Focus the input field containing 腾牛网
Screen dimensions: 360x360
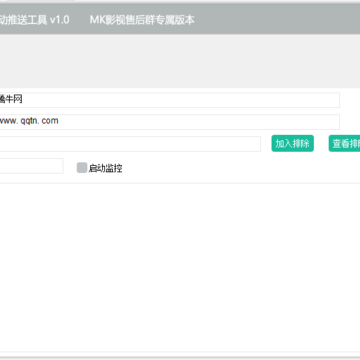(170, 100)
